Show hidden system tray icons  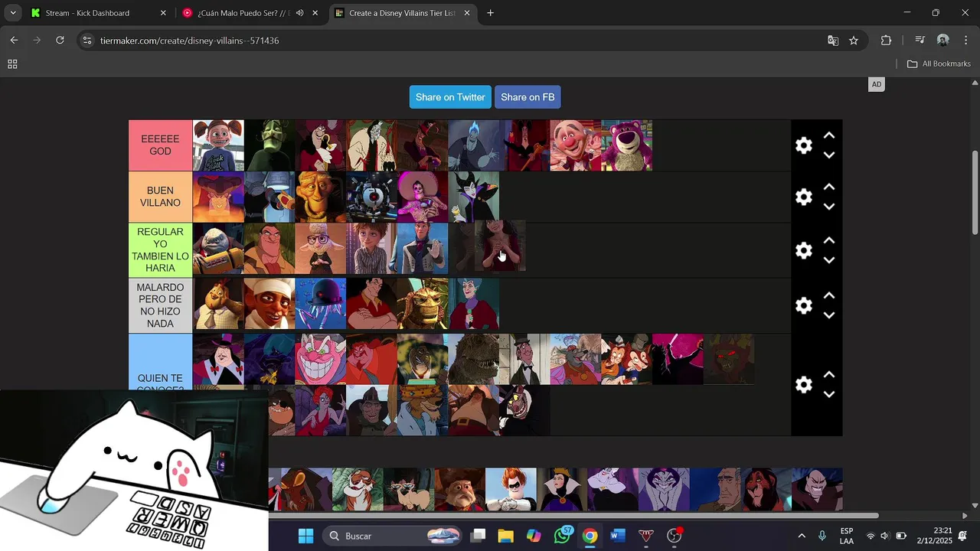(x=802, y=536)
